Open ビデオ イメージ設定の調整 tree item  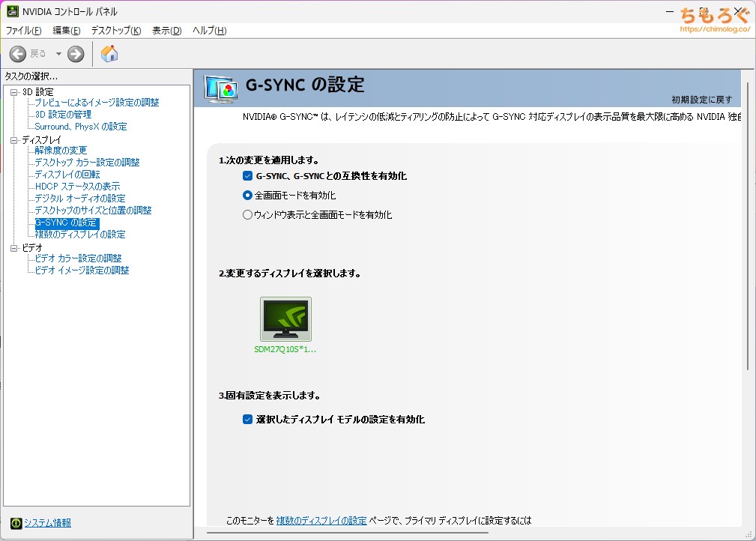pos(82,270)
